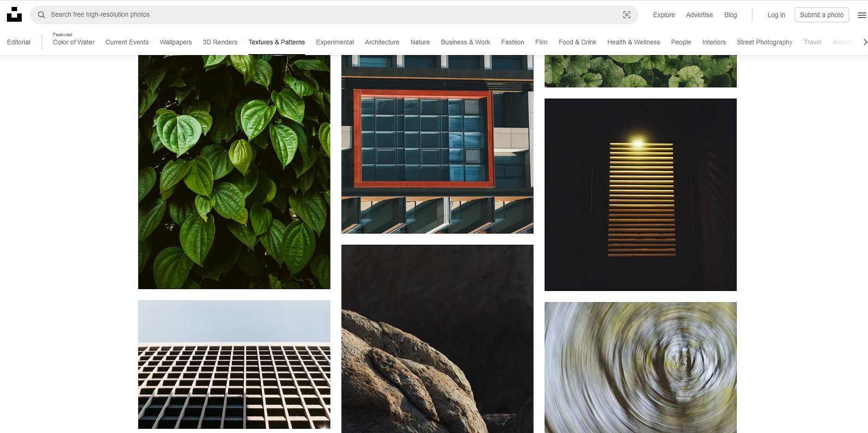This screenshot has width=868, height=433.
Task: Open the white grid facade building photo
Action: [x=234, y=365]
